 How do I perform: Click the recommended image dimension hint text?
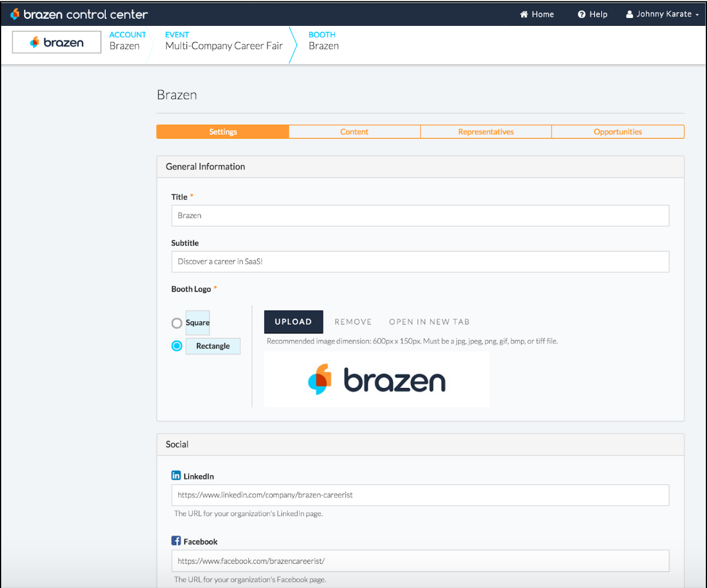click(412, 341)
